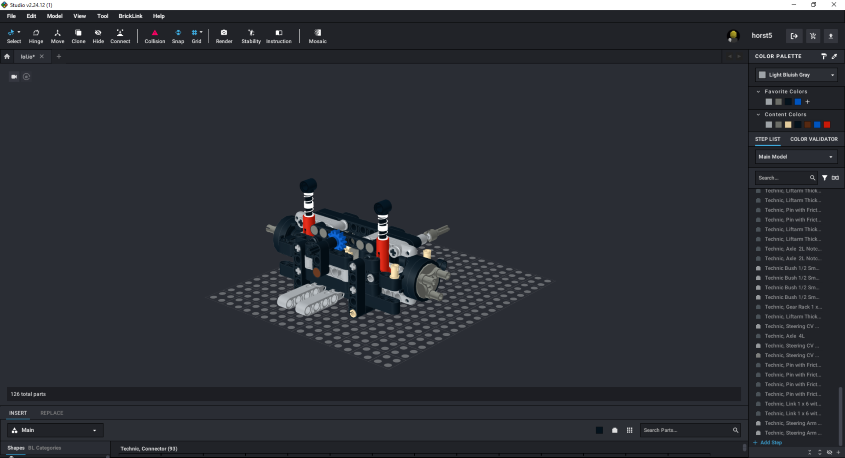Viewport: 845px width, 458px height.
Task: Open the BrickLink menu
Action: tap(130, 16)
